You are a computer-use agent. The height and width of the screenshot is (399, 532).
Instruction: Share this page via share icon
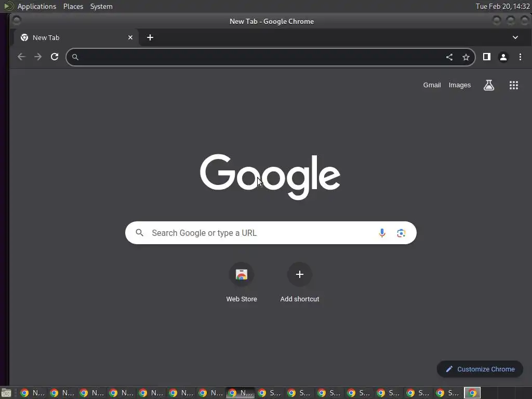tap(449, 57)
